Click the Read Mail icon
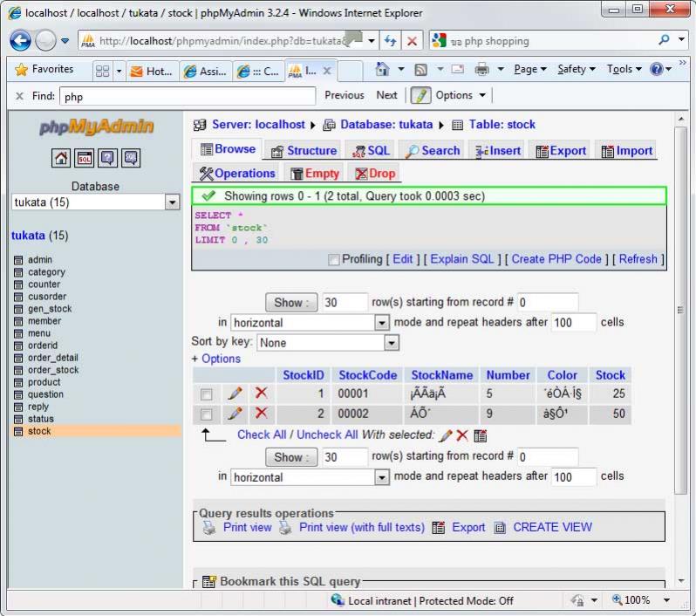The image size is (696, 616). click(457, 69)
